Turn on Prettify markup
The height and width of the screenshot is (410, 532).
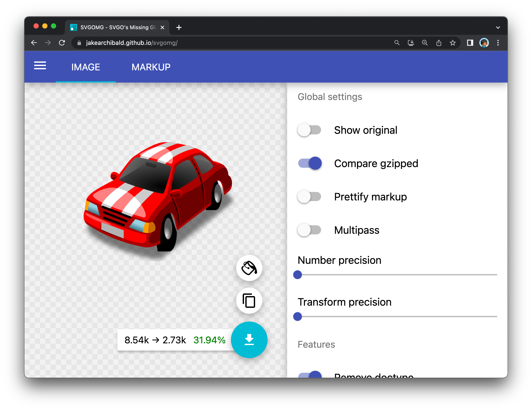pyautogui.click(x=309, y=197)
